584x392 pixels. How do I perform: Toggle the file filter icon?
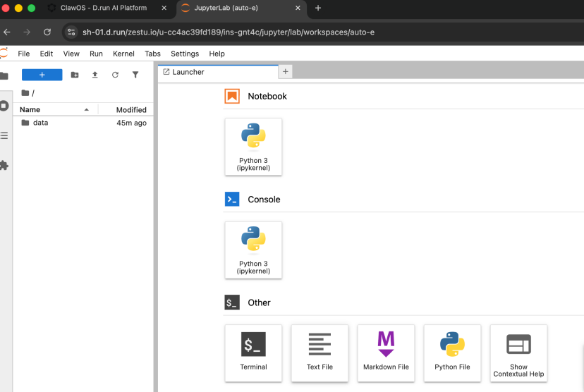pyautogui.click(x=135, y=75)
